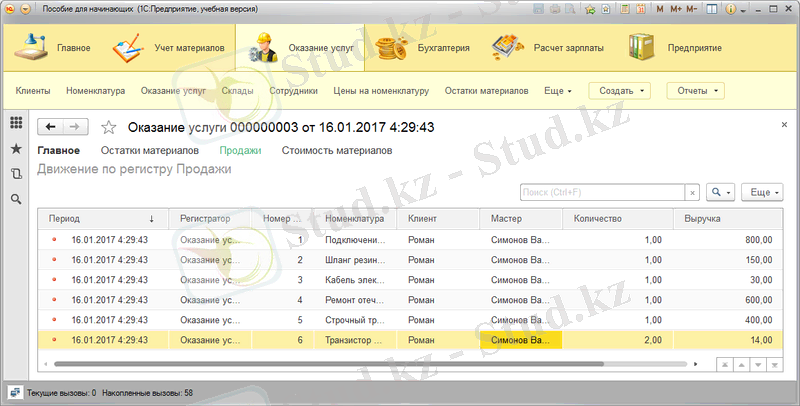Switch to the Остатки материалов tab of document

(149, 150)
